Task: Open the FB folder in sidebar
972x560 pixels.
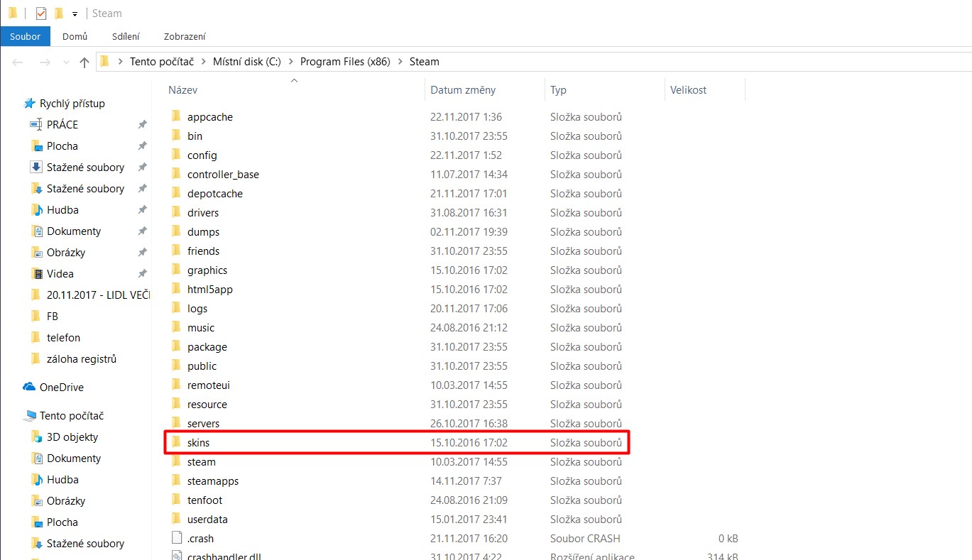Action: tap(52, 317)
